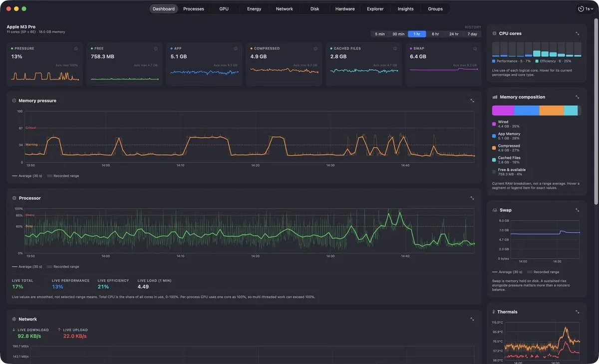599x364 pixels.
Task: Select the Dashboard tab
Action: click(x=164, y=9)
